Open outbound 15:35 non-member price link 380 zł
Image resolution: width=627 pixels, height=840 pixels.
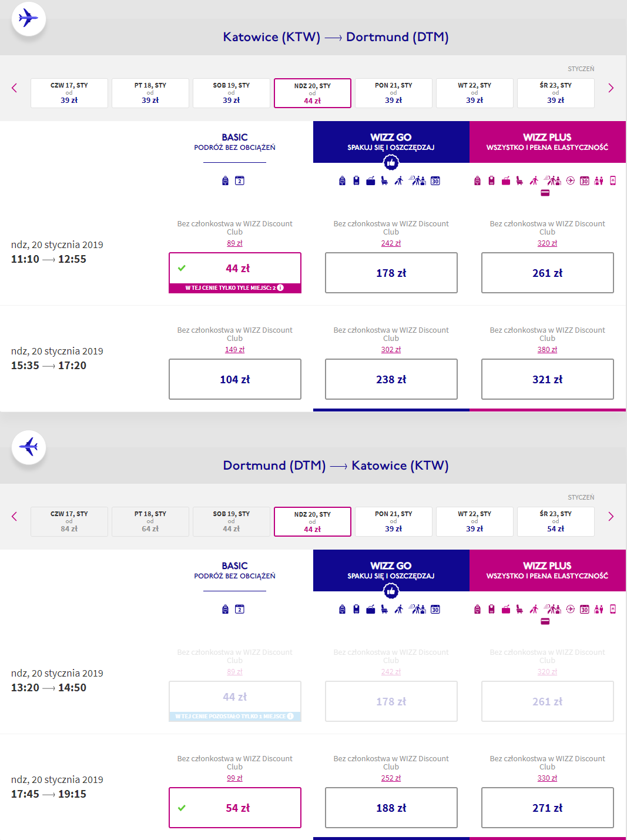[547, 350]
